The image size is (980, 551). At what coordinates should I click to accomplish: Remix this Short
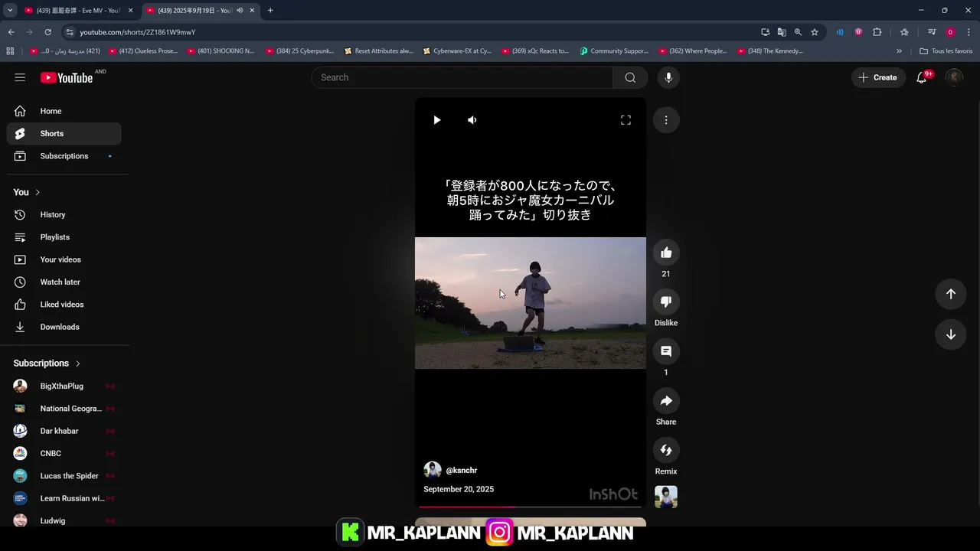[666, 450]
